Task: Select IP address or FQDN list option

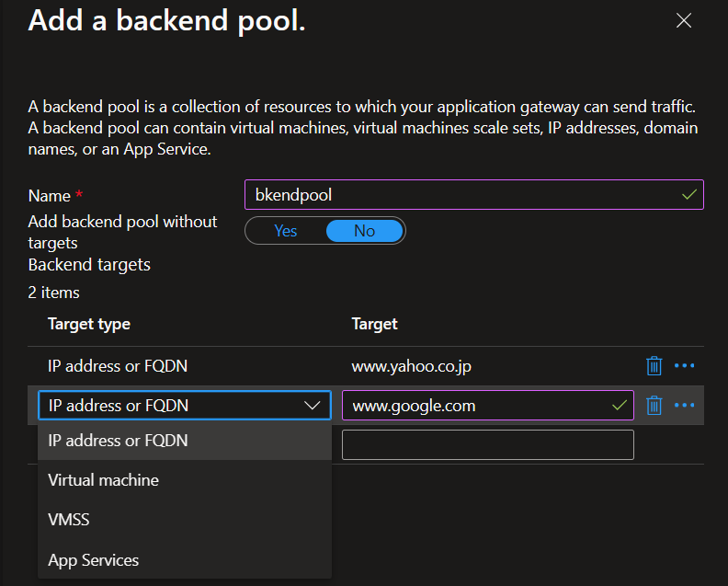Action: point(118,441)
